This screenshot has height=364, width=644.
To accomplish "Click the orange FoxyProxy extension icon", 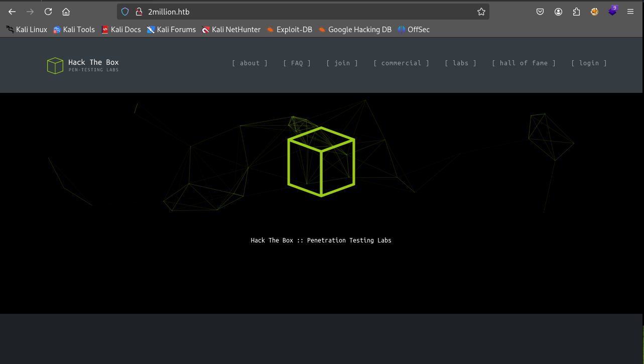I will click(x=594, y=12).
